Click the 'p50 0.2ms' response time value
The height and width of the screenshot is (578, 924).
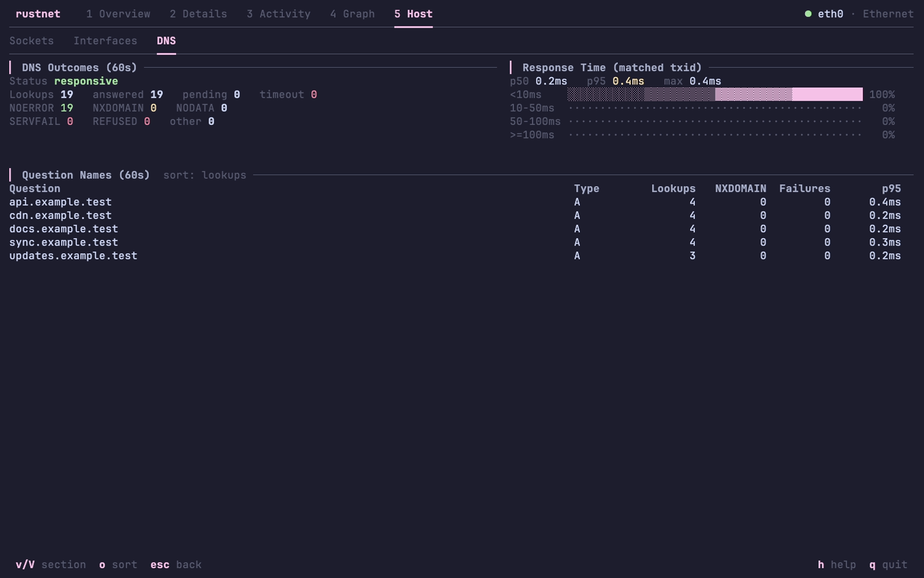538,81
